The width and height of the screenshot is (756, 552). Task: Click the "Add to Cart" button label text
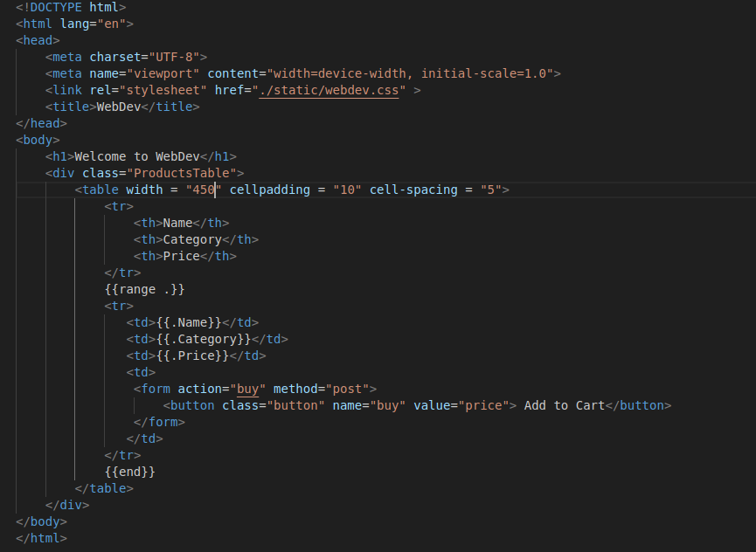(x=565, y=405)
